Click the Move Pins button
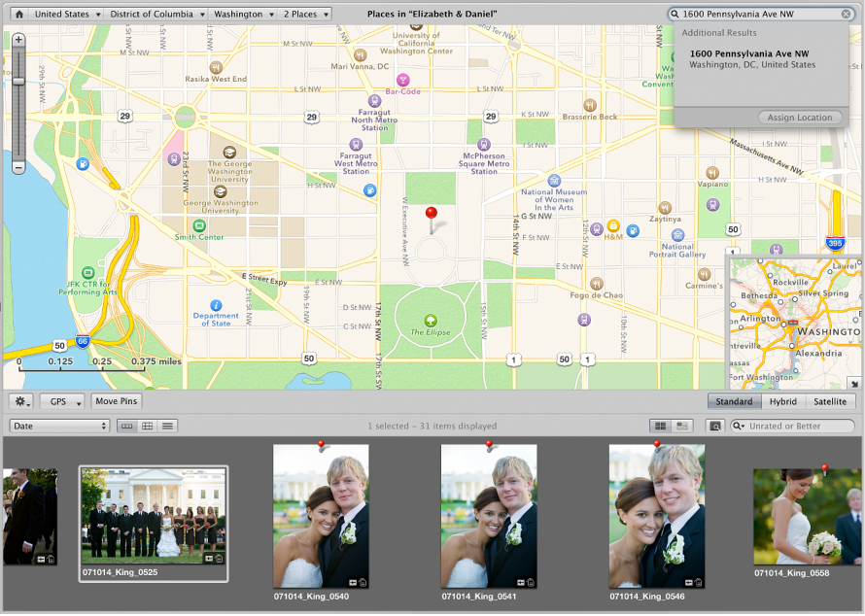865x616 pixels. tap(116, 400)
